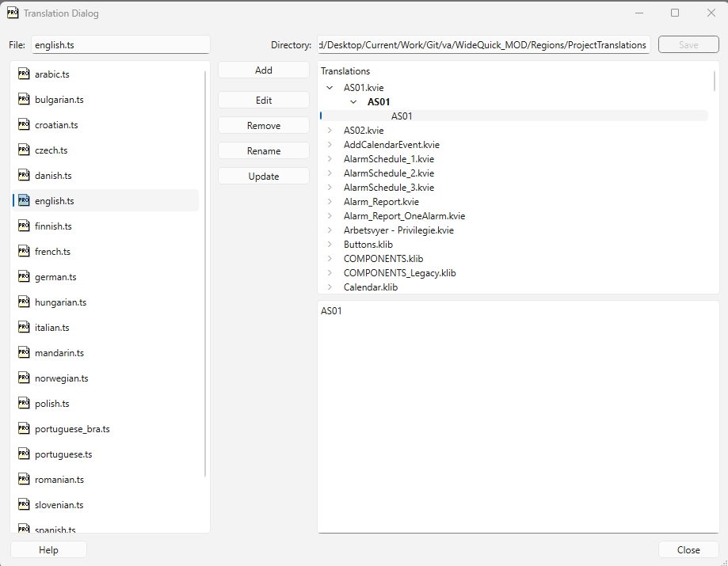The width and height of the screenshot is (728, 566).
Task: Expand the COMPONENTS_Legacy.klib node
Action: pyautogui.click(x=330, y=273)
